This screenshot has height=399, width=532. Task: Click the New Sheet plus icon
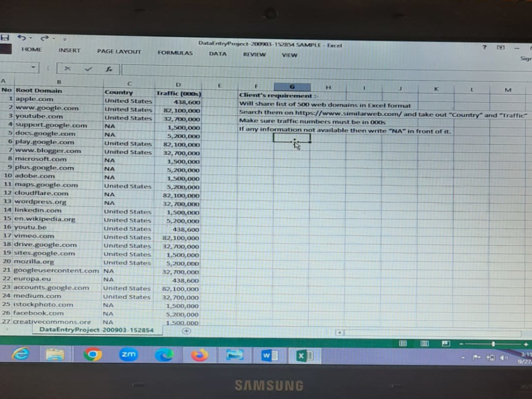pos(186,331)
